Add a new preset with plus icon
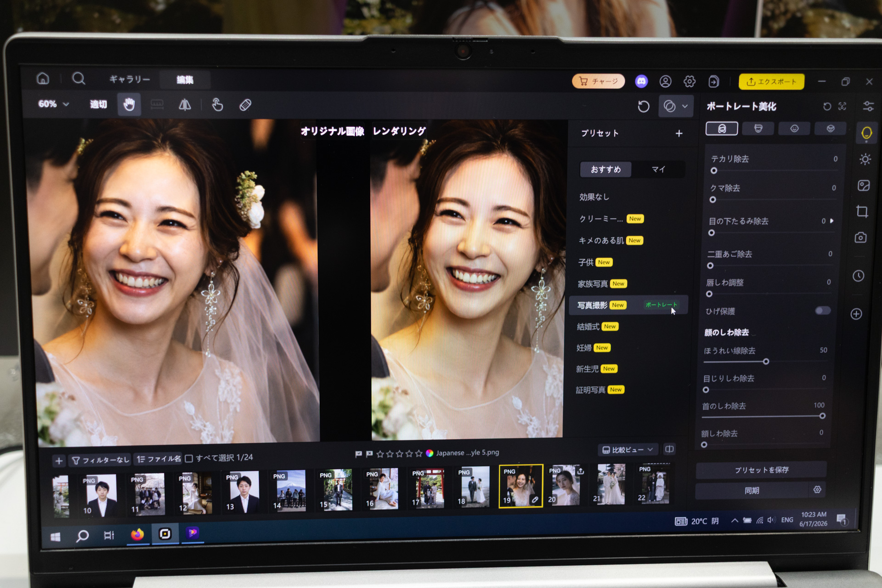The width and height of the screenshot is (882, 588). pyautogui.click(x=679, y=133)
